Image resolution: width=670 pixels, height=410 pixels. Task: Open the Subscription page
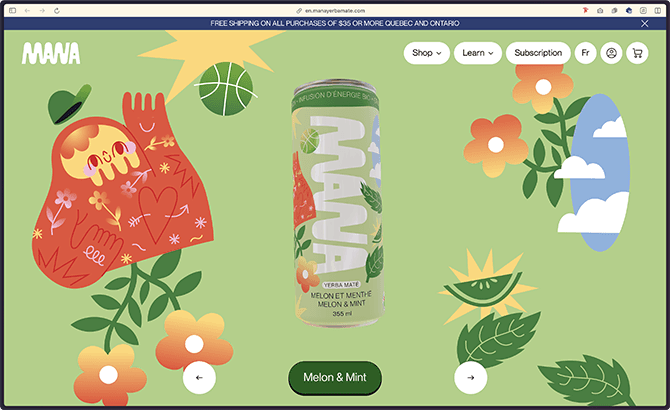tap(538, 53)
